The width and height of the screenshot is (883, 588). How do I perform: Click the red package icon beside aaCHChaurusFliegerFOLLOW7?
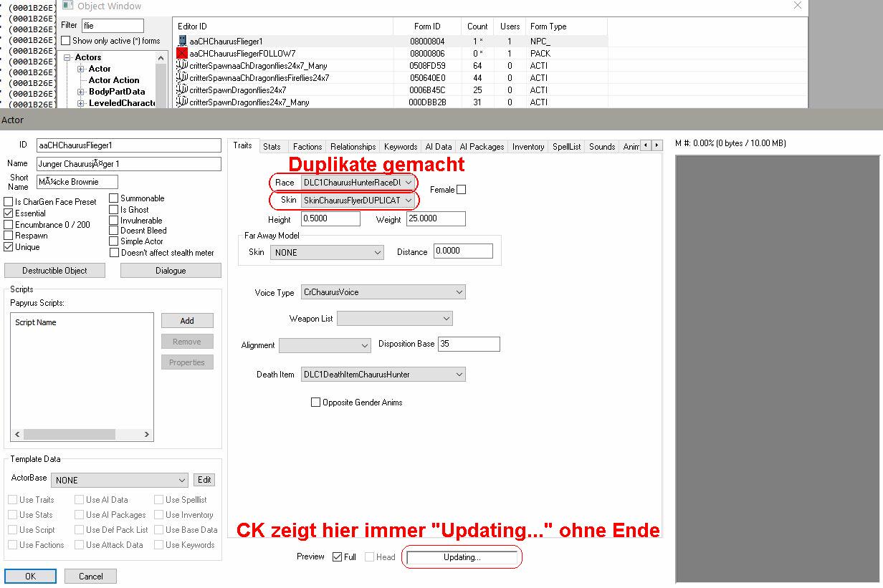click(182, 54)
